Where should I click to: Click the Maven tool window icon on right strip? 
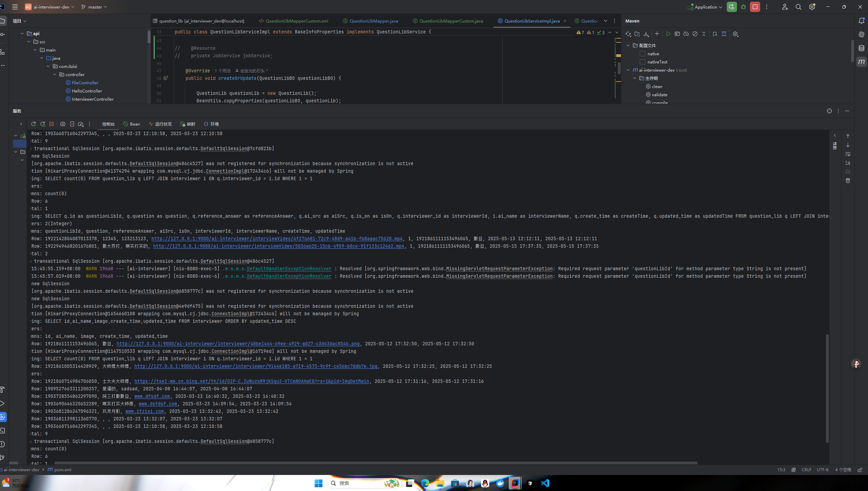862,62
